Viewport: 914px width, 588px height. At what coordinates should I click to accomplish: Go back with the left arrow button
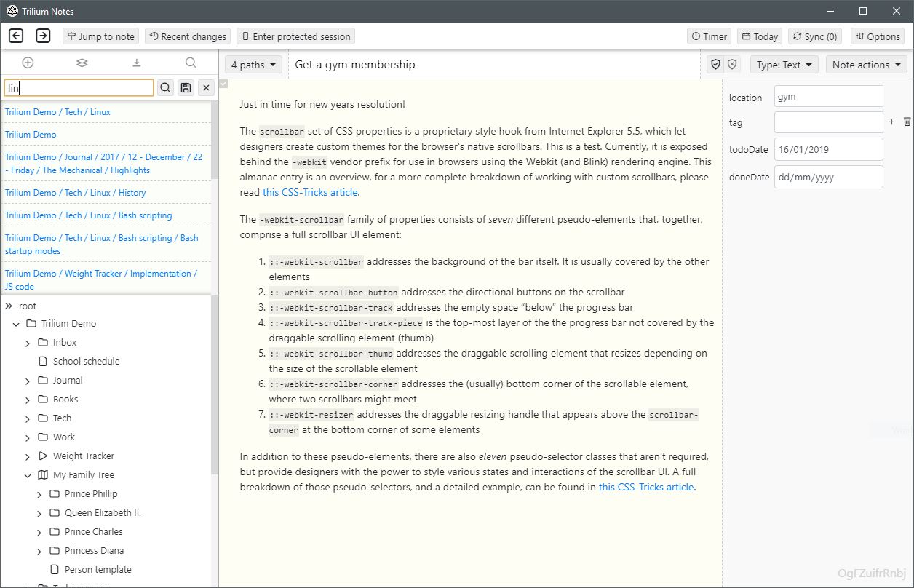coord(16,36)
